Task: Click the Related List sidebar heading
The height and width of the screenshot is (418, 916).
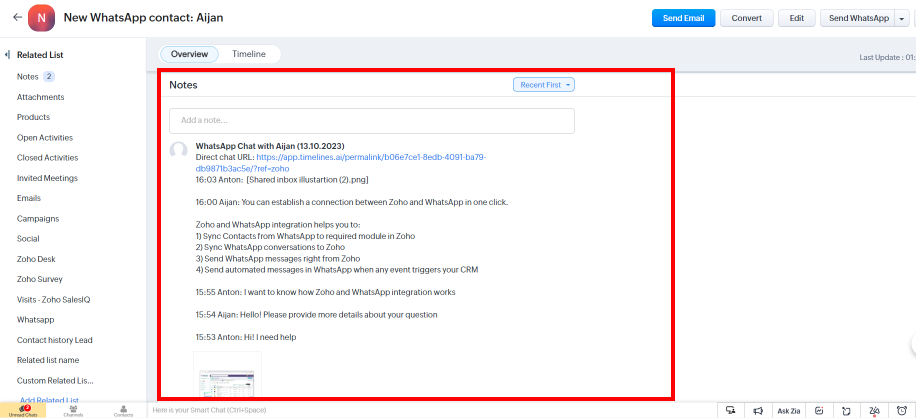Action: coord(40,55)
